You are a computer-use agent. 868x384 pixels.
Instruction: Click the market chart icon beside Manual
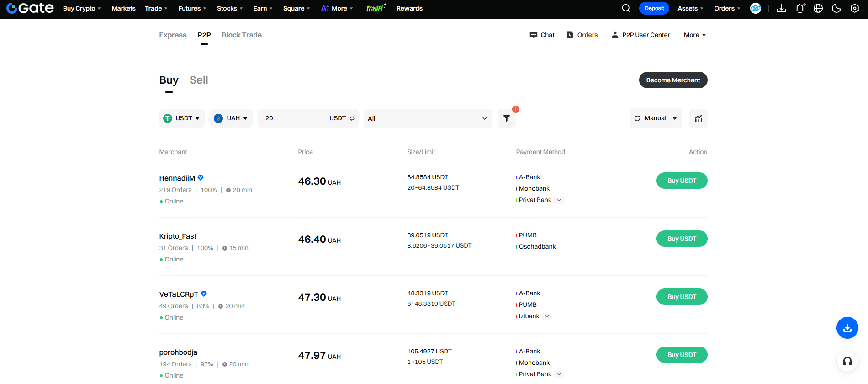pos(699,118)
